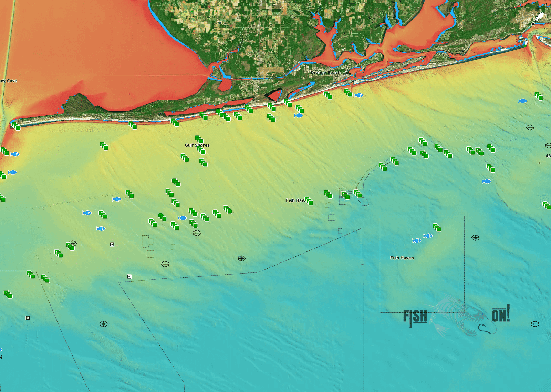Click the green marker directly below the Gulf Shores label
This screenshot has height=392, width=551.
(201, 150)
